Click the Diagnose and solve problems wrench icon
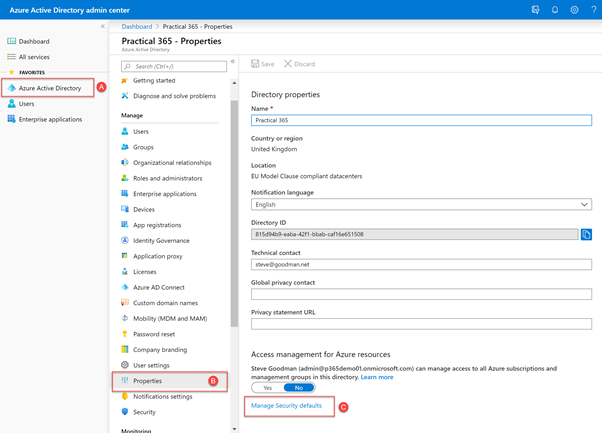 [124, 96]
